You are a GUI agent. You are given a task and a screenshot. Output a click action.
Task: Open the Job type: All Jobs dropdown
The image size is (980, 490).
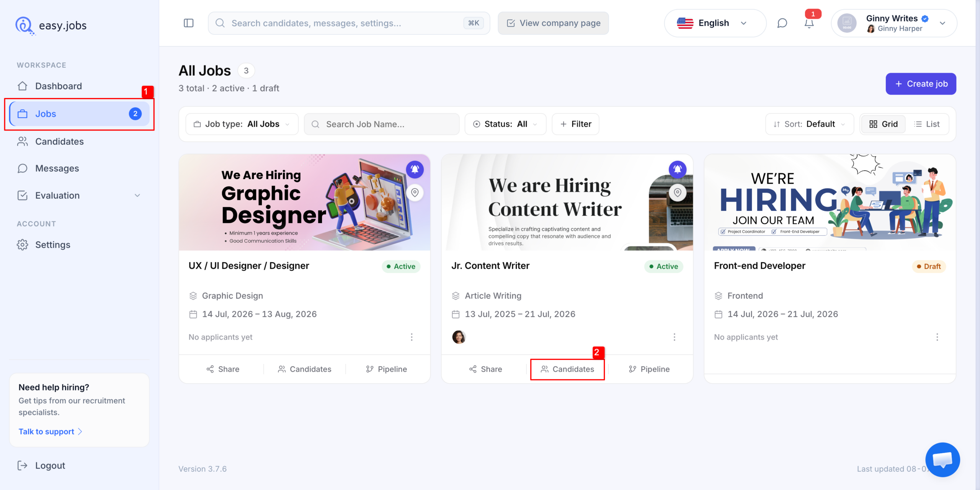[242, 124]
